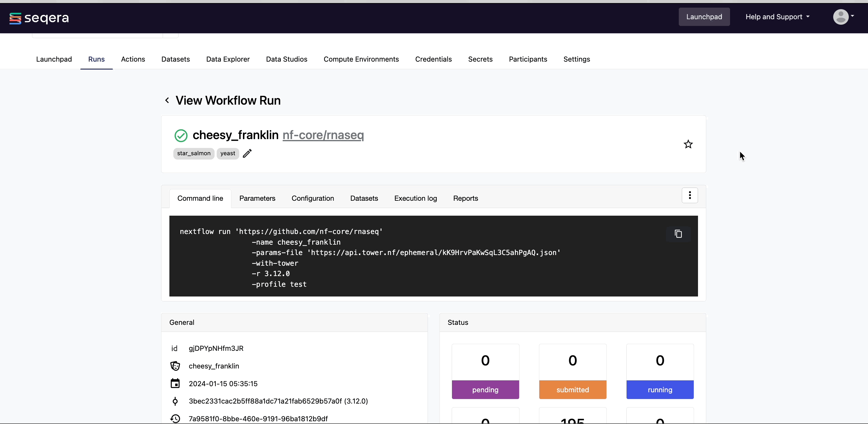868x424 pixels.
Task: Click the purple pending status tile
Action: [485, 389]
